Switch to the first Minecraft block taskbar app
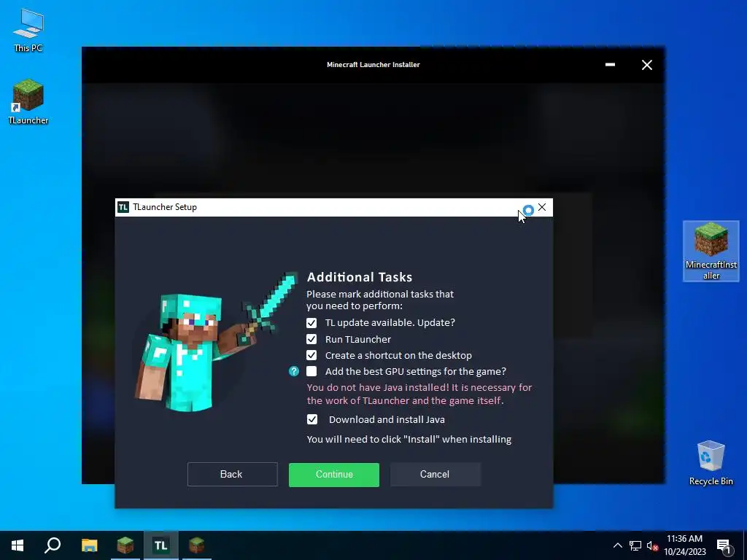The width and height of the screenshot is (747, 560). (125, 545)
